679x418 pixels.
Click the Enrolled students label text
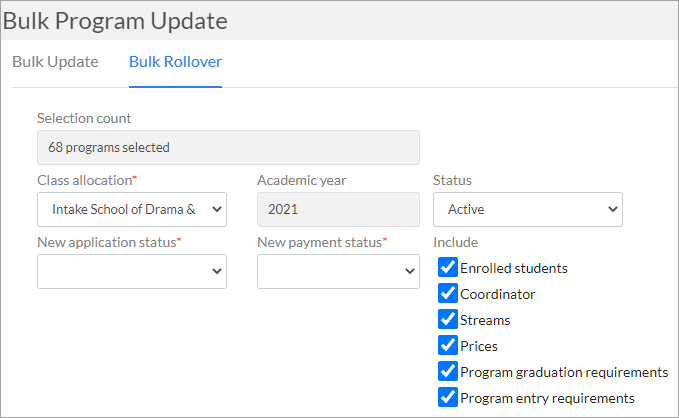pos(514,268)
